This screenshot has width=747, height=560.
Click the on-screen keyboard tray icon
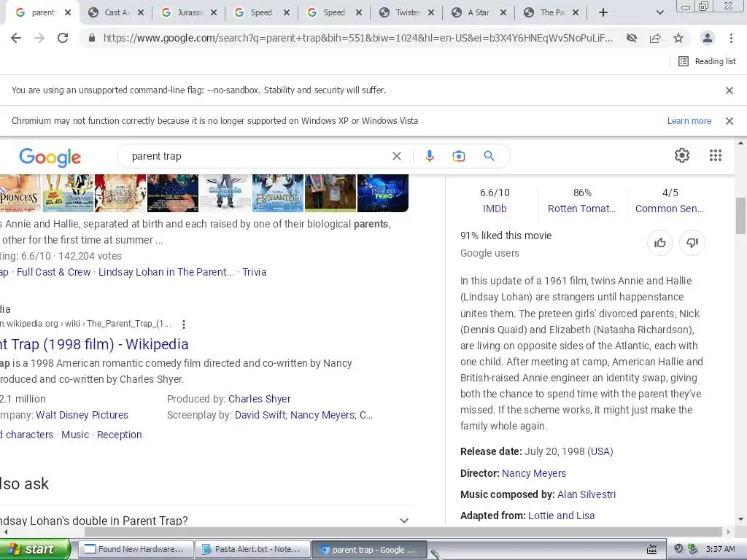coord(652,550)
